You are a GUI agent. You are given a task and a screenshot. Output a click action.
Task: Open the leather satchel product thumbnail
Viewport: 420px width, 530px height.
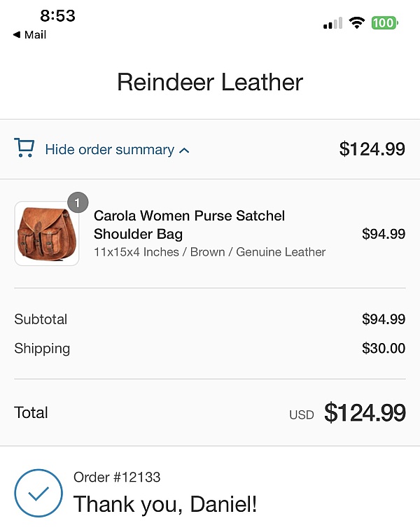[47, 234]
